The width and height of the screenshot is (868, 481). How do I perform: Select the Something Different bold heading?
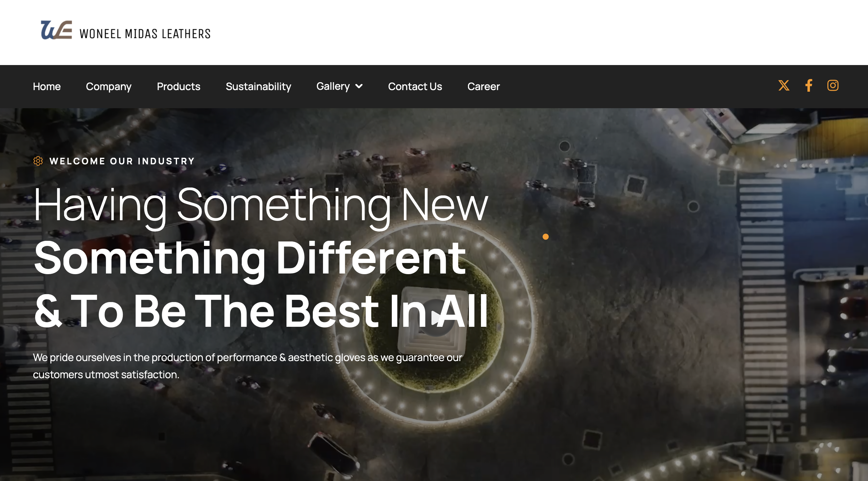click(250, 259)
